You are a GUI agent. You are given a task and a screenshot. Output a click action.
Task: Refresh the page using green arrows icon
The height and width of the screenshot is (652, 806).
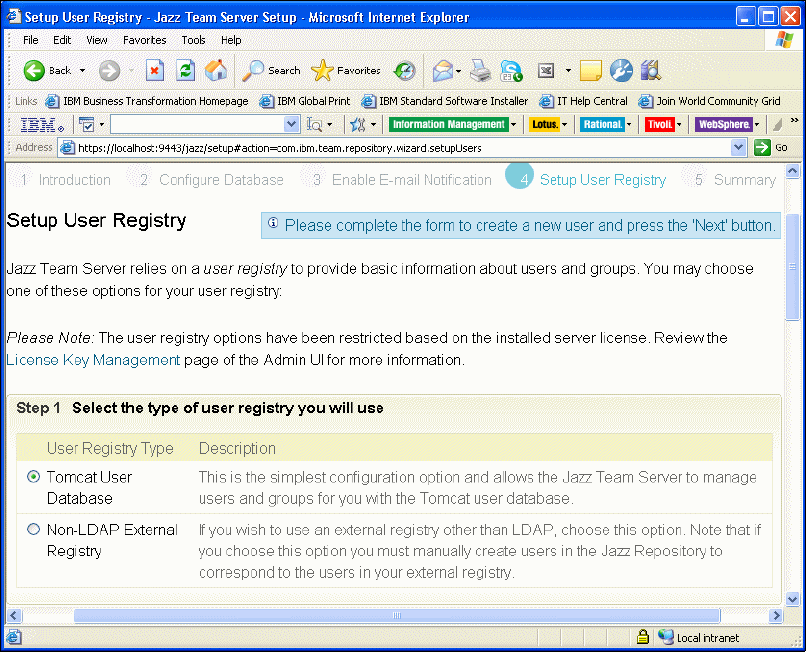pyautogui.click(x=185, y=70)
